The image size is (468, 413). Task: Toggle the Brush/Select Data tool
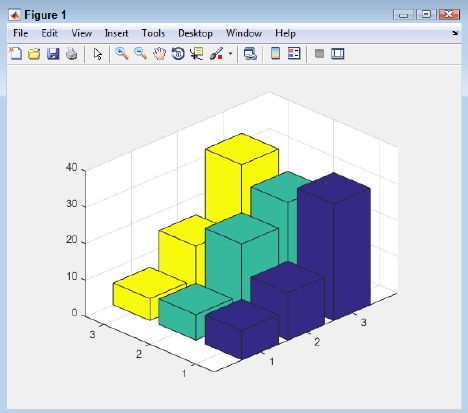coord(216,53)
